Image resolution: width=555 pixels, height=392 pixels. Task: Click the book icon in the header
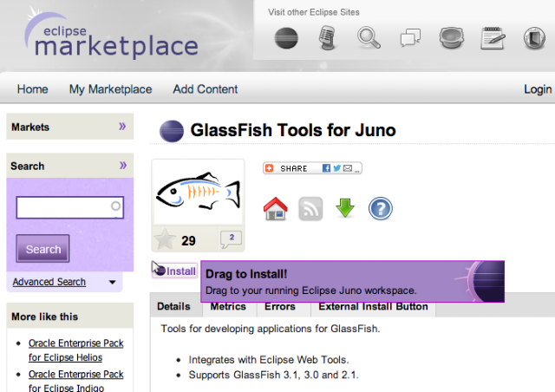click(534, 38)
